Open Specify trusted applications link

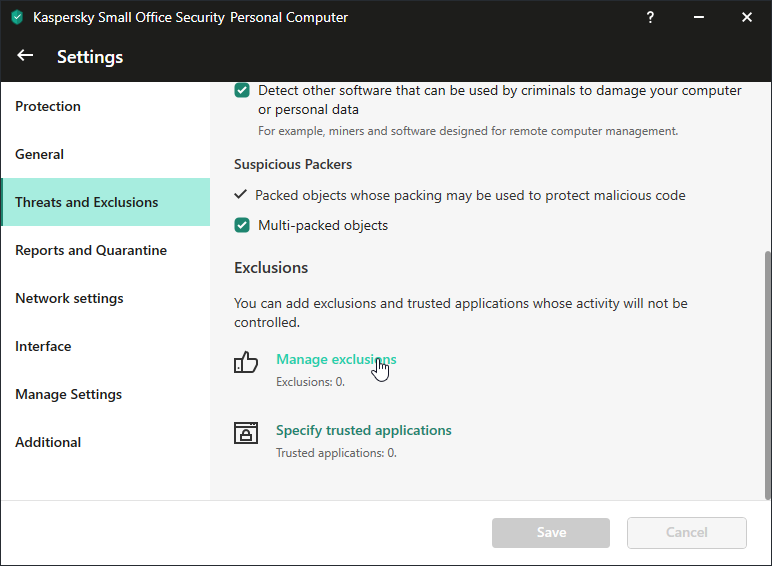point(363,430)
